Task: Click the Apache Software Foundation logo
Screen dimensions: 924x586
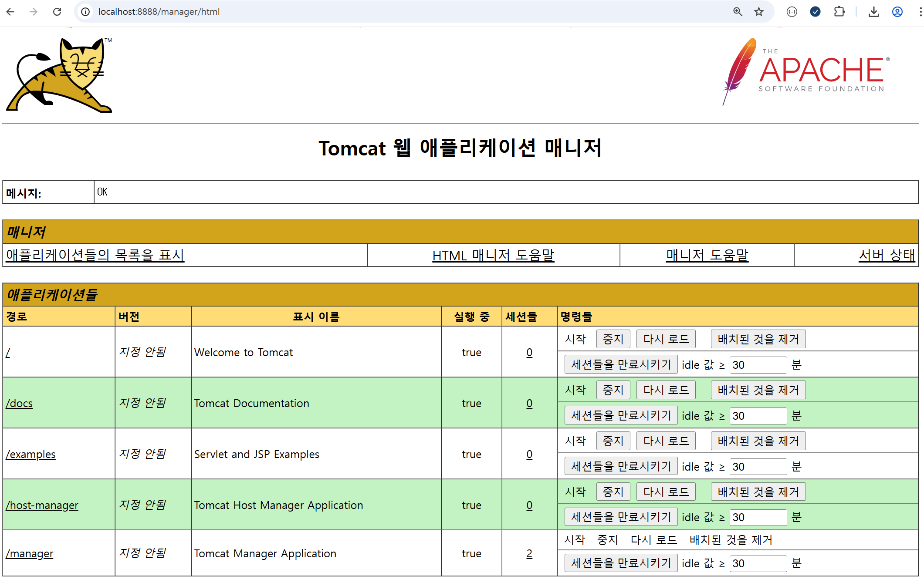Action: 806,72
